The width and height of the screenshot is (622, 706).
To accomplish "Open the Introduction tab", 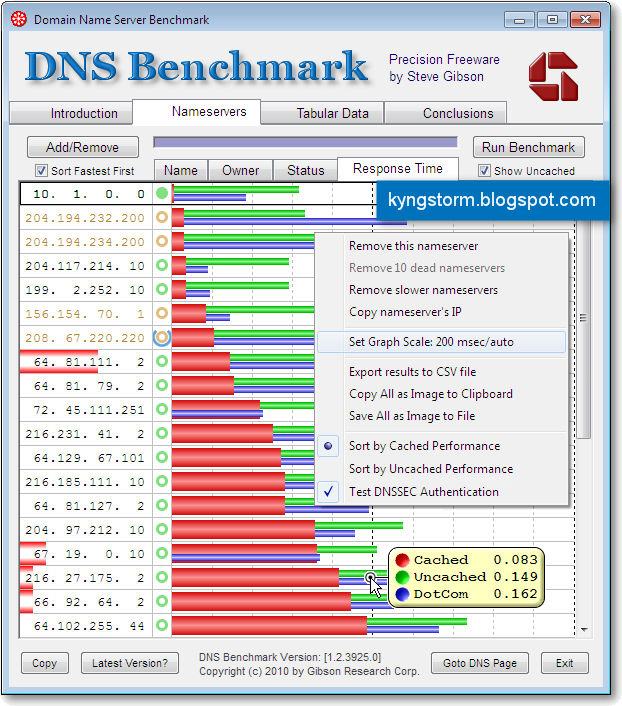I will (71, 113).
